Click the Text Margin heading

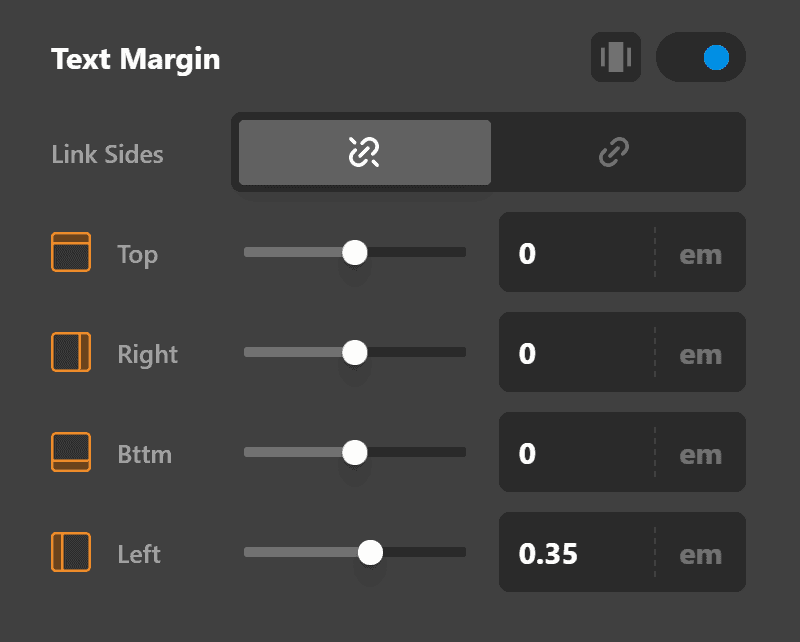click(x=135, y=59)
